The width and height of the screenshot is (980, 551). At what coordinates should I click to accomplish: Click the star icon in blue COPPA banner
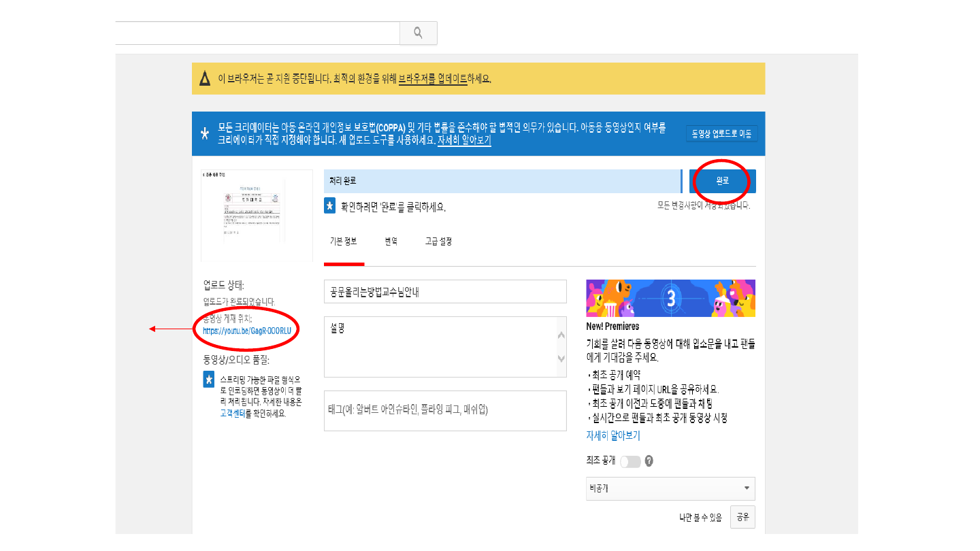click(205, 133)
